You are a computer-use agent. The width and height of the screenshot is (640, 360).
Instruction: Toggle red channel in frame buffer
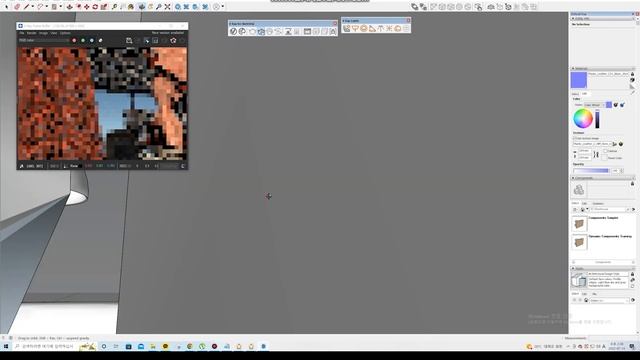click(x=74, y=40)
